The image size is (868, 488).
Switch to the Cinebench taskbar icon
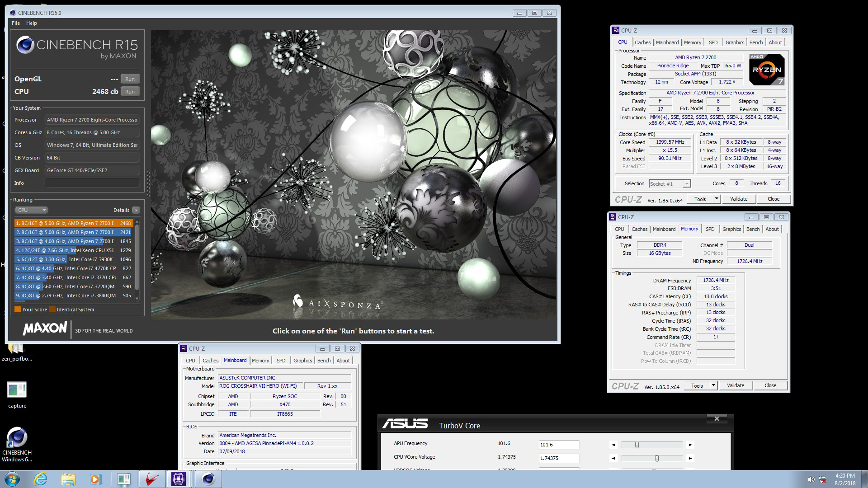(x=208, y=479)
